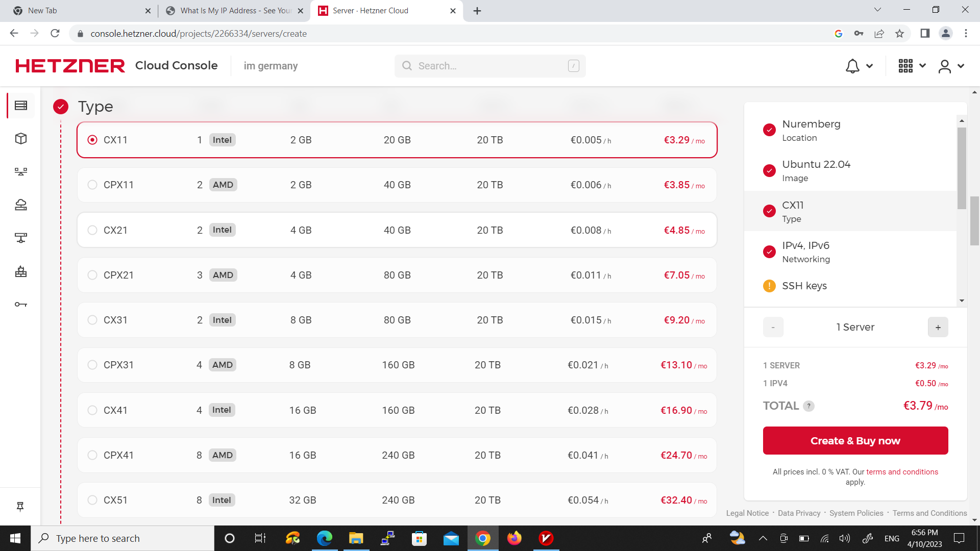Bookmark this page with star icon
This screenshot has width=980, height=551.
pyautogui.click(x=899, y=33)
